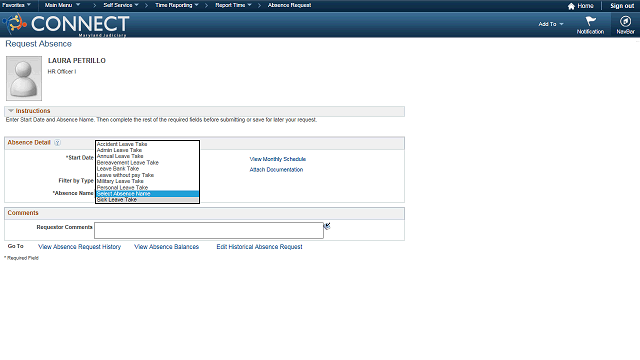Open the Notification flag icon
640x360 pixels.
pyautogui.click(x=590, y=21)
